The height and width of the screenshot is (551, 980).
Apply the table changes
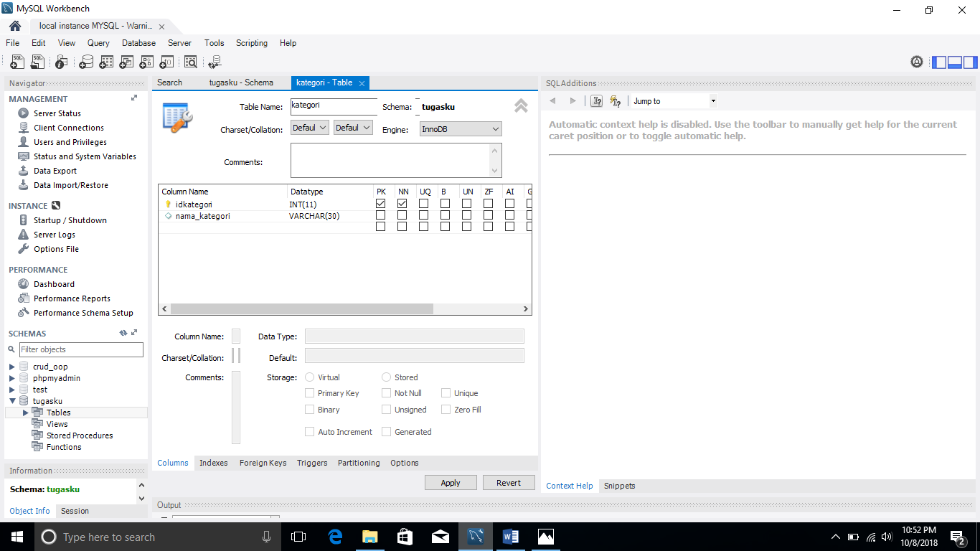coord(451,482)
